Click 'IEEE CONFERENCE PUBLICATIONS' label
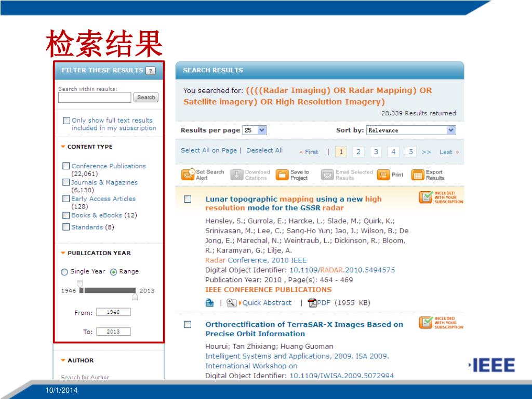Screen dimensions: 532x399 pyautogui.click(x=269, y=290)
